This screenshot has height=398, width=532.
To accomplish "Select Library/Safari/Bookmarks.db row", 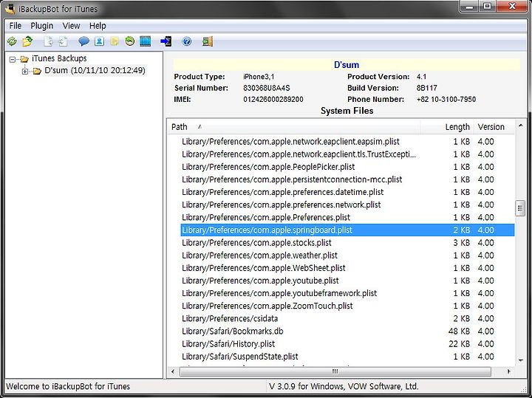I will 347,332.
